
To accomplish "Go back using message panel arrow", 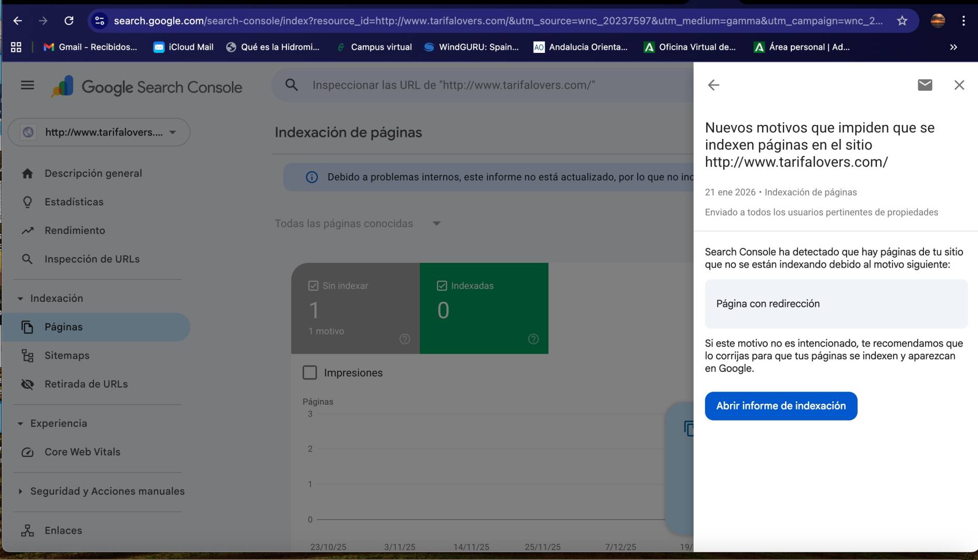I will (x=713, y=85).
